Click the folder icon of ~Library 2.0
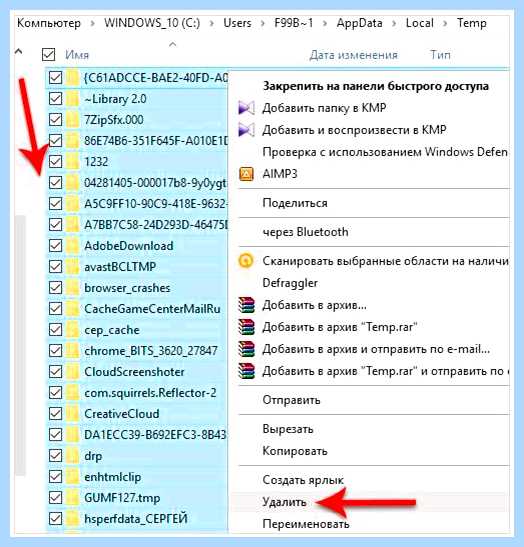The image size is (524, 547). point(73,99)
